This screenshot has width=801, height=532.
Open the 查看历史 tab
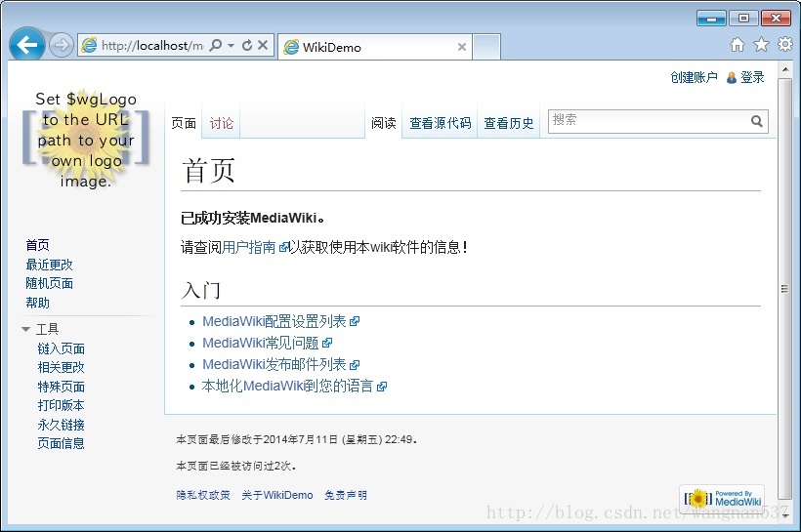[509, 123]
